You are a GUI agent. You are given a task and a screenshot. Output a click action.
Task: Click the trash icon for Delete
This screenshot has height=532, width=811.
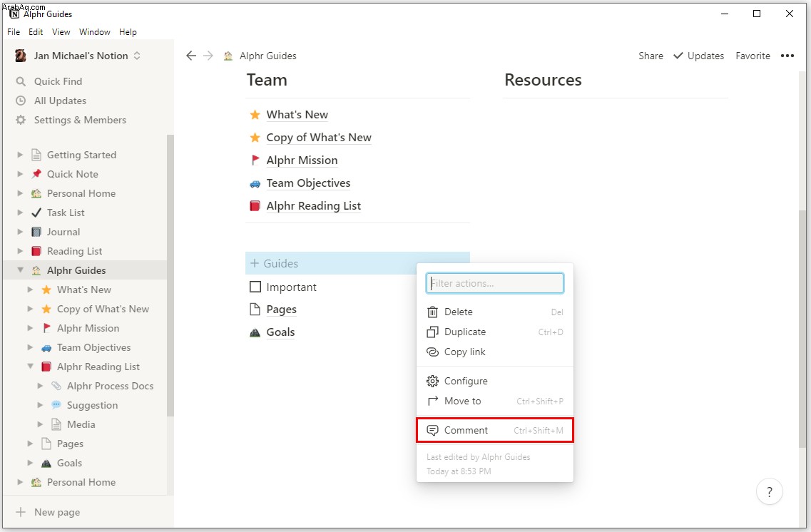432,312
